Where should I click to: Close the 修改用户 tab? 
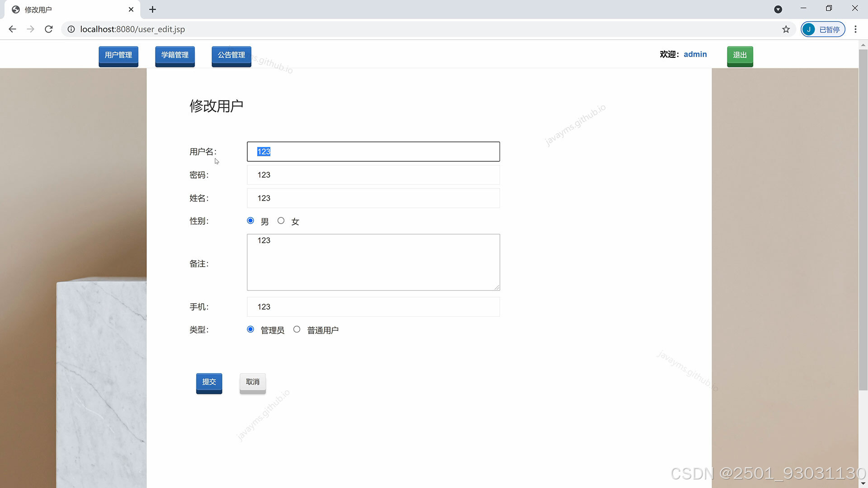pos(131,9)
